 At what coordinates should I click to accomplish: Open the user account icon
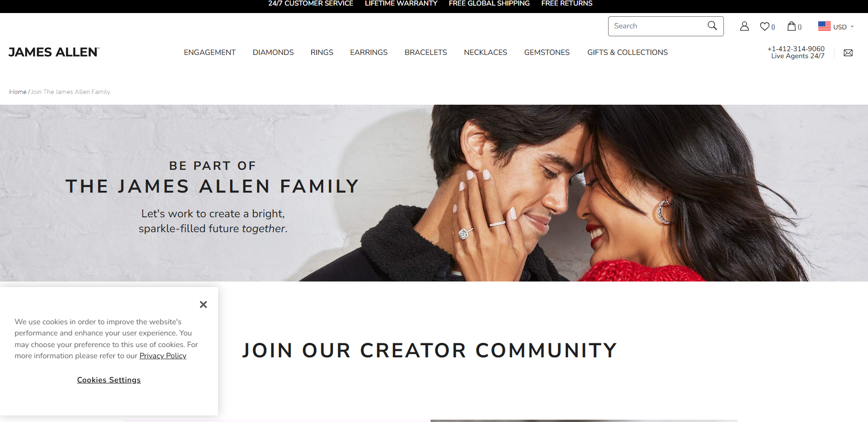click(x=744, y=26)
